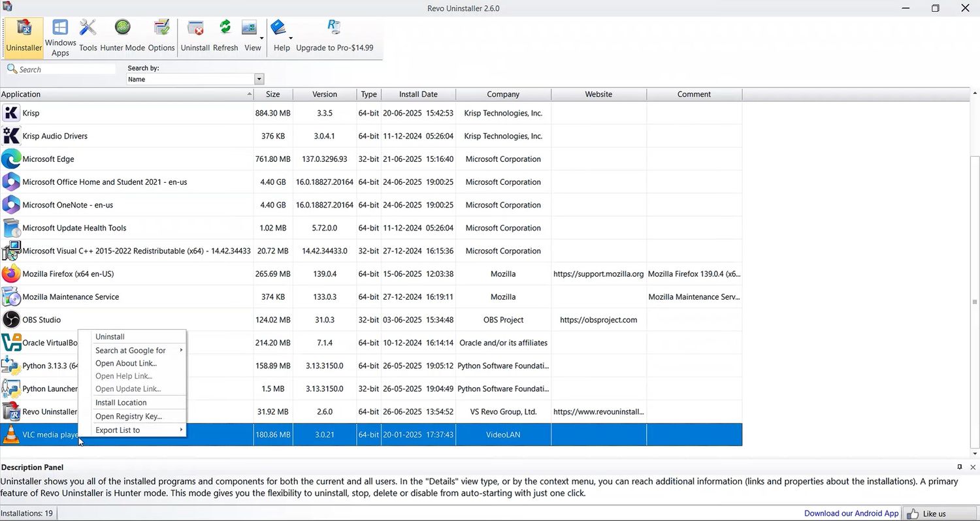Click the https://support.mozilla.org website cell
This screenshot has height=521, width=980.
click(598, 274)
